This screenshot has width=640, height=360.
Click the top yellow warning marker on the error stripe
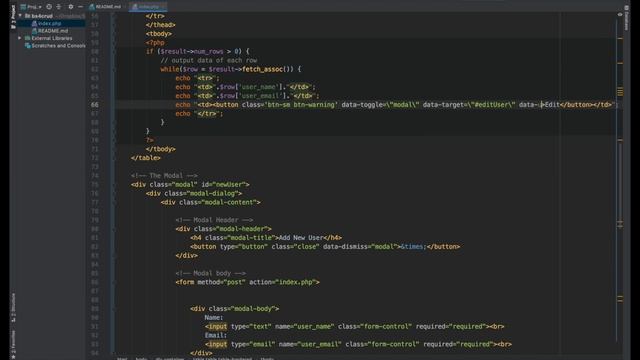click(620, 39)
